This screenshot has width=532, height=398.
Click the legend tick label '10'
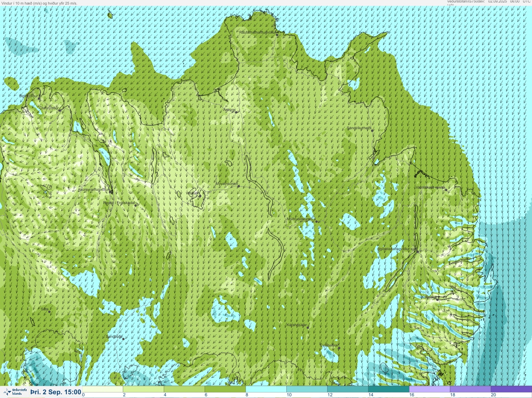[289, 395]
